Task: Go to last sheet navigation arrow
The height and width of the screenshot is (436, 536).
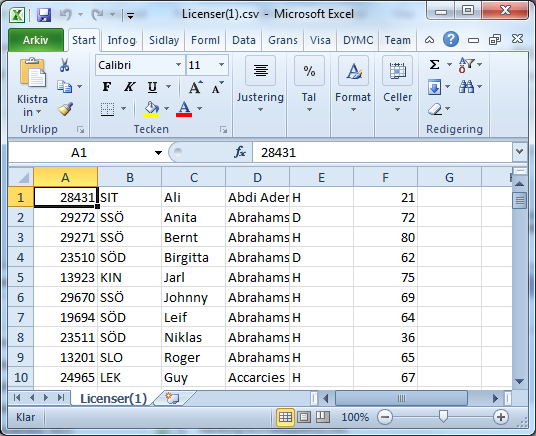Action: [61, 397]
